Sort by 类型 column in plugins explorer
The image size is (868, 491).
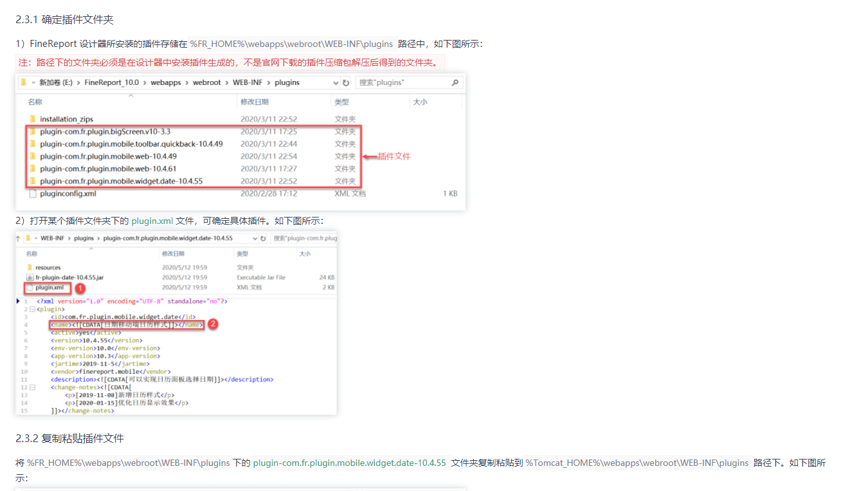tap(341, 102)
